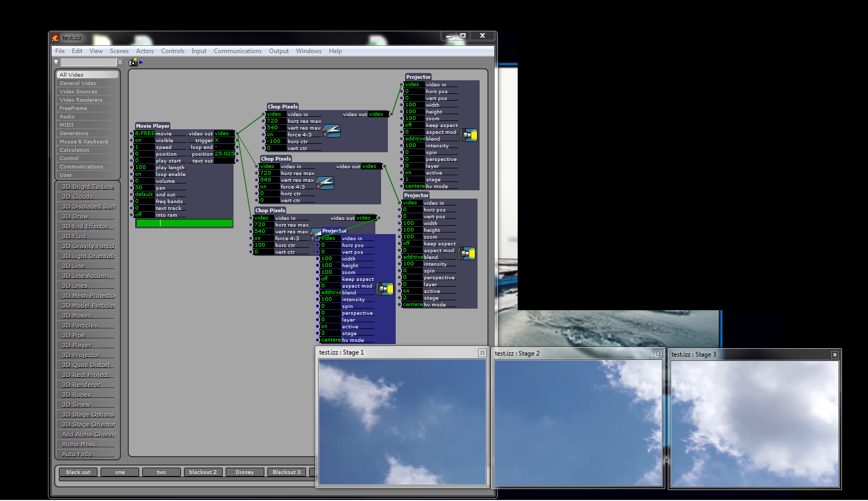Select the 'blackout 2' scene
The image size is (868, 501).
pos(203,472)
